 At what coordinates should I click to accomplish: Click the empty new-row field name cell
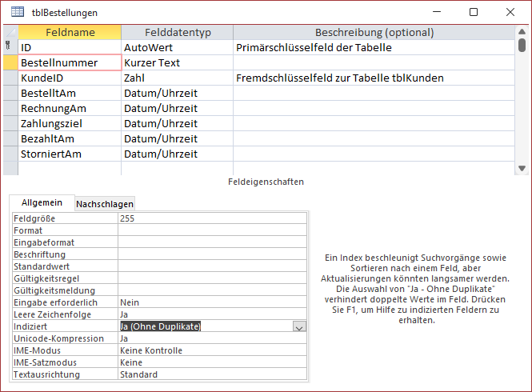[70, 168]
